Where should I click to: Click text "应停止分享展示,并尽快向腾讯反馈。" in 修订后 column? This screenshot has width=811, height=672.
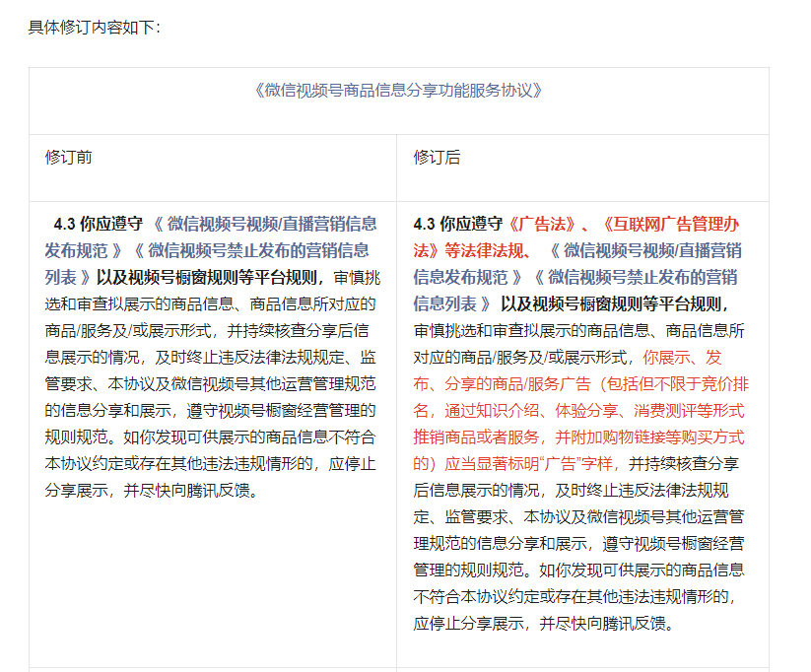[545, 624]
